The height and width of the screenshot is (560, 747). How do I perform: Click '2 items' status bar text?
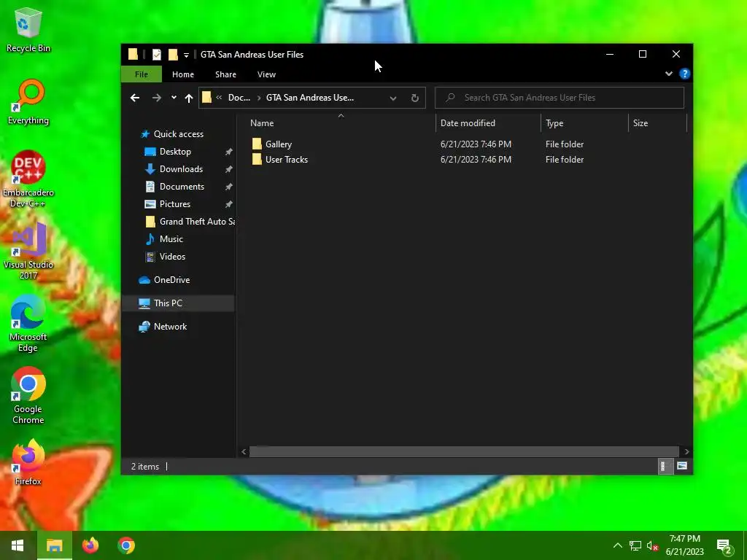click(145, 467)
